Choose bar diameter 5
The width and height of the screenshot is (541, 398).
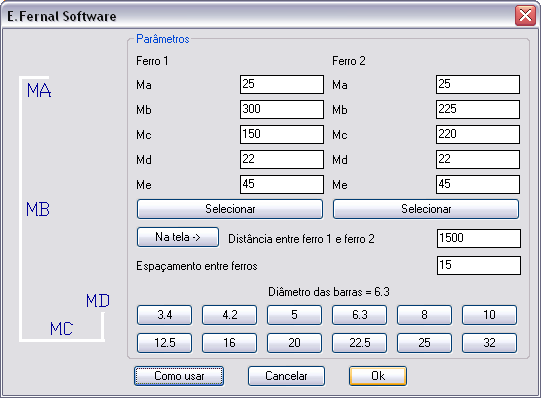pos(294,315)
